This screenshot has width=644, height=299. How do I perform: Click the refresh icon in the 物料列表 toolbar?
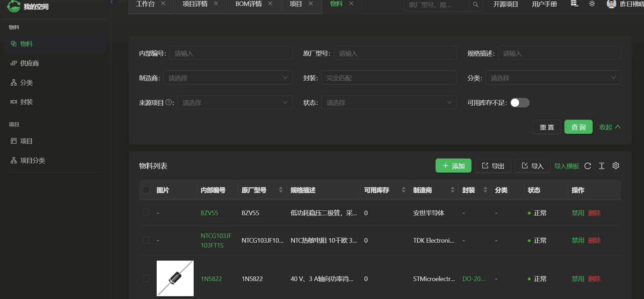click(588, 166)
